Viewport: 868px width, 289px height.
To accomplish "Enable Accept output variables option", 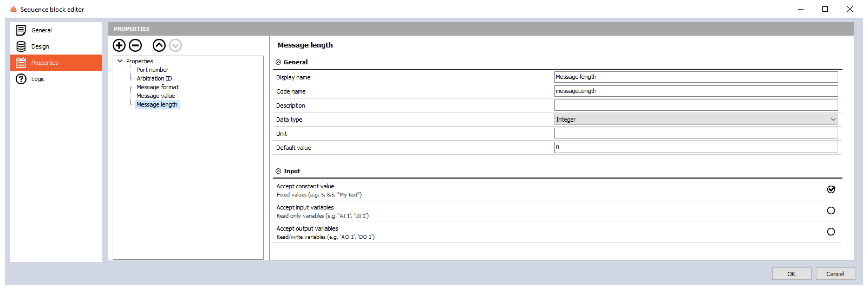I will pyautogui.click(x=831, y=232).
